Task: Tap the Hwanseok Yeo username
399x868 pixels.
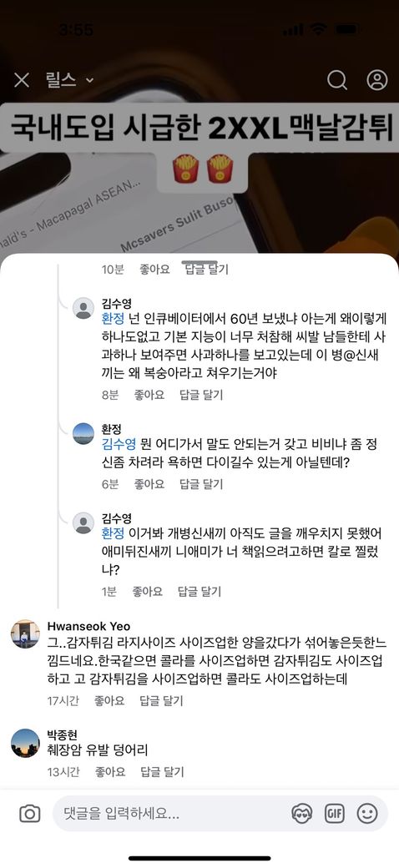Action: pyautogui.click(x=89, y=626)
